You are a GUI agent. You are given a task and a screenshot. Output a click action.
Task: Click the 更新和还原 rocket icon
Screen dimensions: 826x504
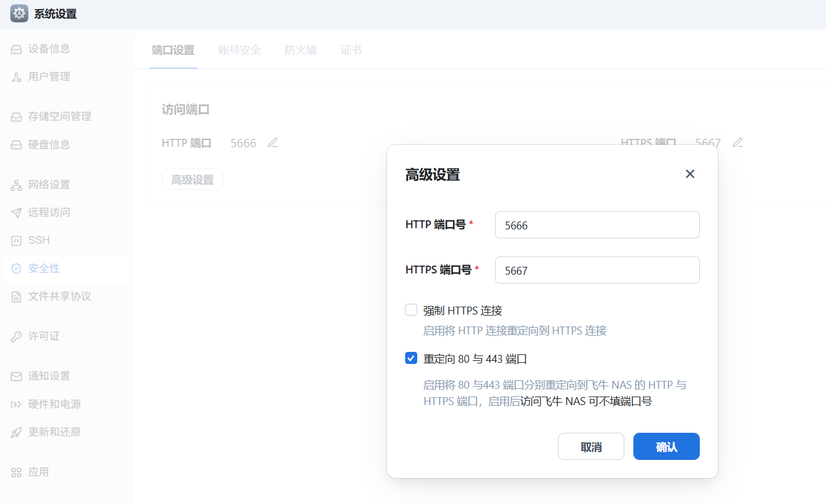coord(17,432)
